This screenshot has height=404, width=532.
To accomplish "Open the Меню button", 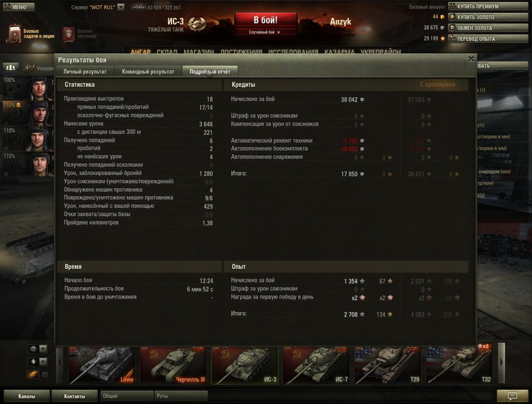I will (x=18, y=7).
